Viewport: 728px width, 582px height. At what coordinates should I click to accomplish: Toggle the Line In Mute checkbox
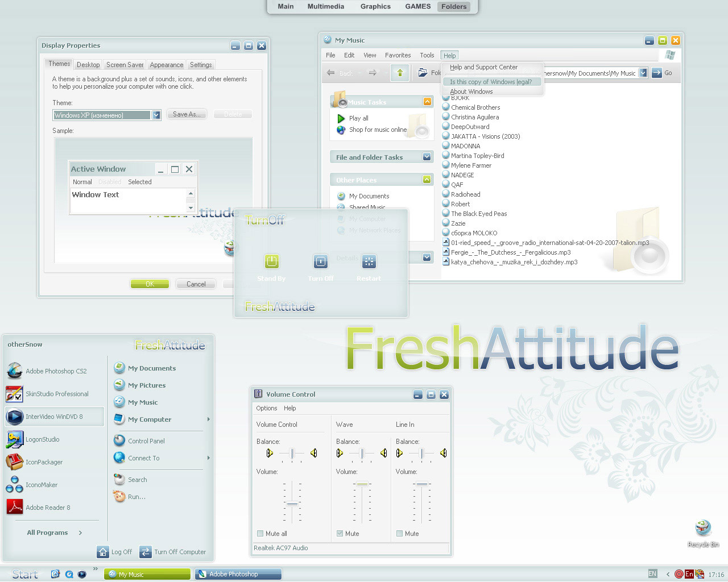[x=400, y=534]
